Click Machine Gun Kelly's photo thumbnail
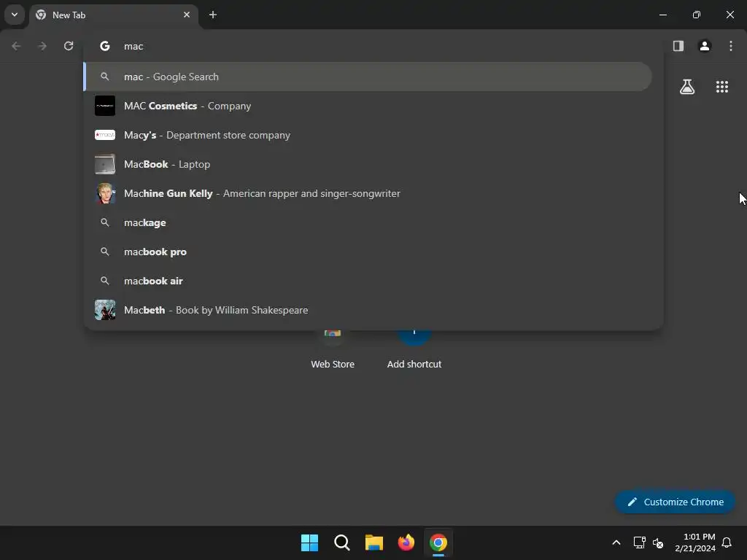The width and height of the screenshot is (747, 560). [105, 193]
